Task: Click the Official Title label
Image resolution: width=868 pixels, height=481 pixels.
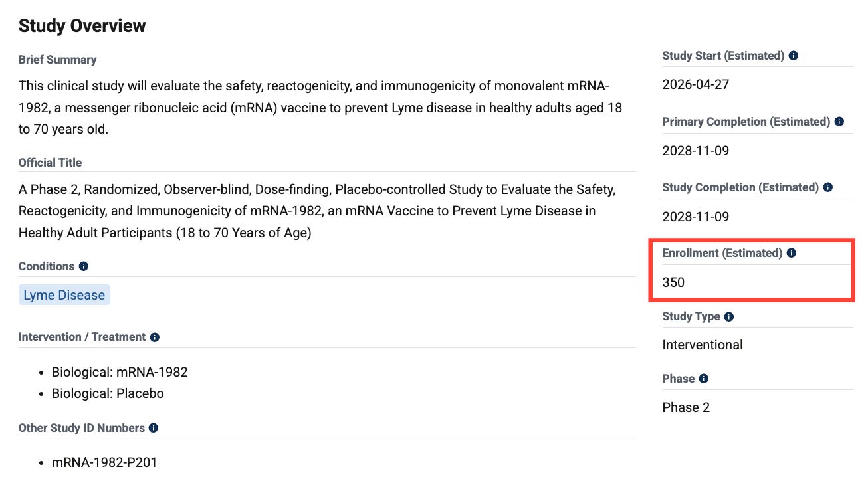Action: (x=51, y=163)
